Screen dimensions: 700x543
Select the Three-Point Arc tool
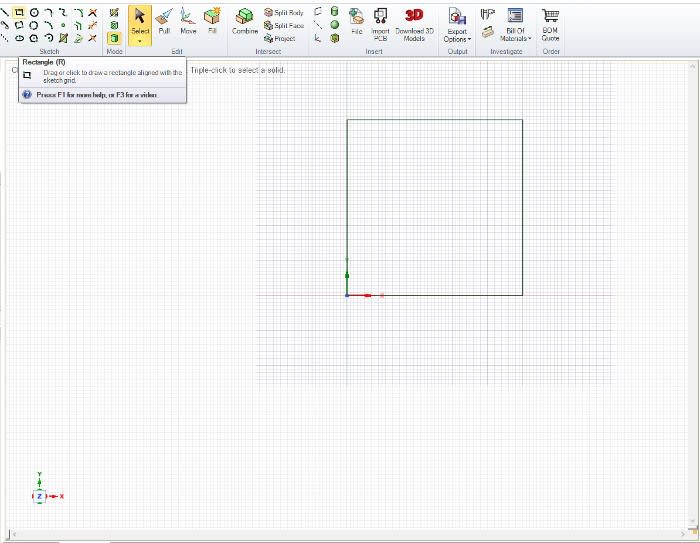pyautogui.click(x=49, y=25)
